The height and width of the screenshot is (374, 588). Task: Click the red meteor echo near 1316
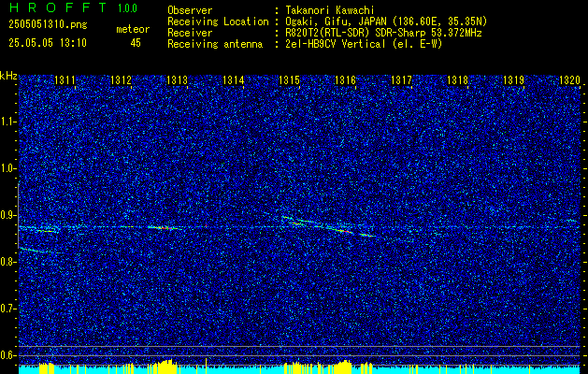click(343, 230)
